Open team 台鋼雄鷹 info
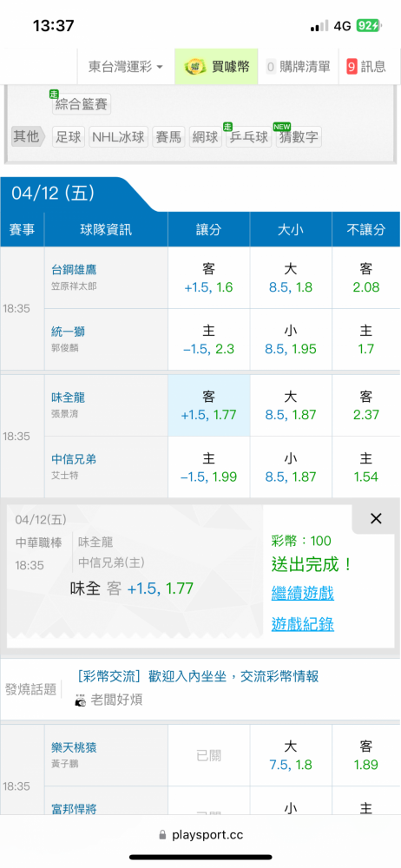Screen dimensions: 401x868 tap(75, 269)
